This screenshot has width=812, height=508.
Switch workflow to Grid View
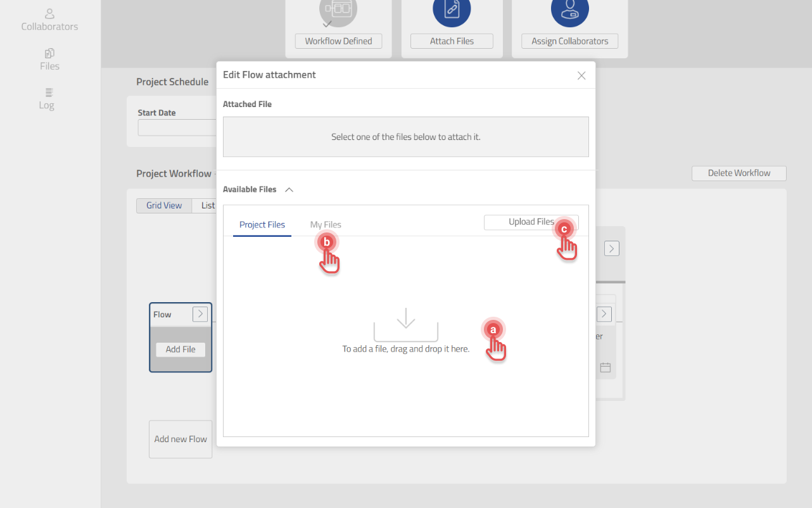[164, 205]
